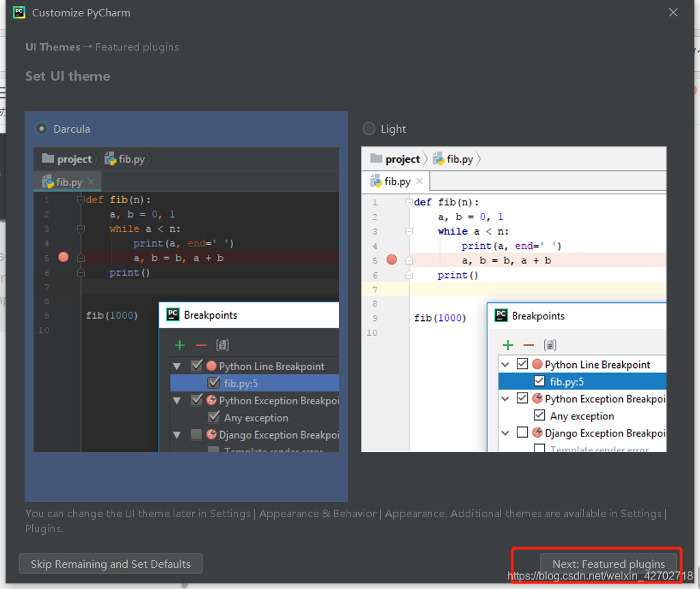Toggle Python Line Breakpoint checkbox in Darcula preview
This screenshot has height=589, width=700.
click(x=196, y=365)
